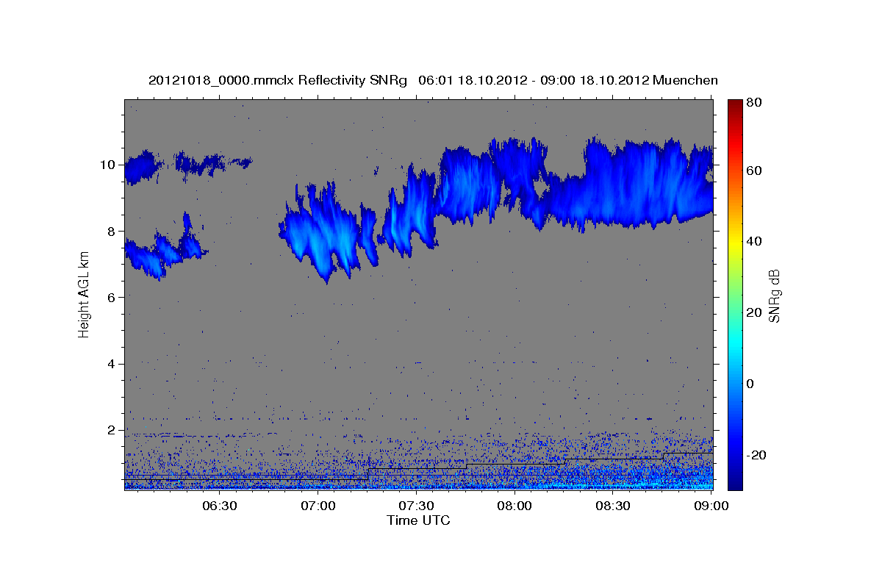882x588 pixels.
Task: Click the colorbar value -20
Action: coord(755,455)
